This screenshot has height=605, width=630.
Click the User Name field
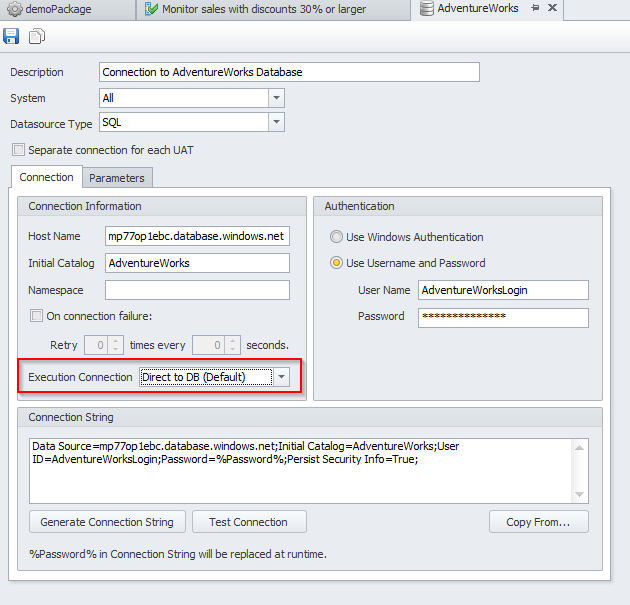pyautogui.click(x=503, y=290)
